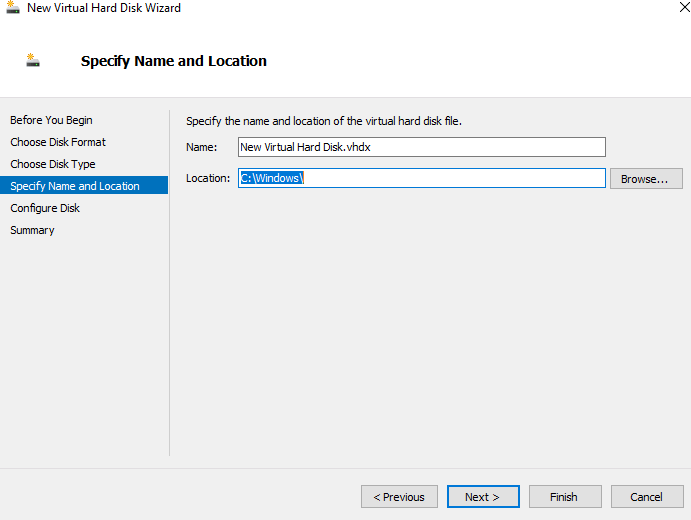Click Finish to create the disk
Screen dimensions: 691x520
pos(565,497)
